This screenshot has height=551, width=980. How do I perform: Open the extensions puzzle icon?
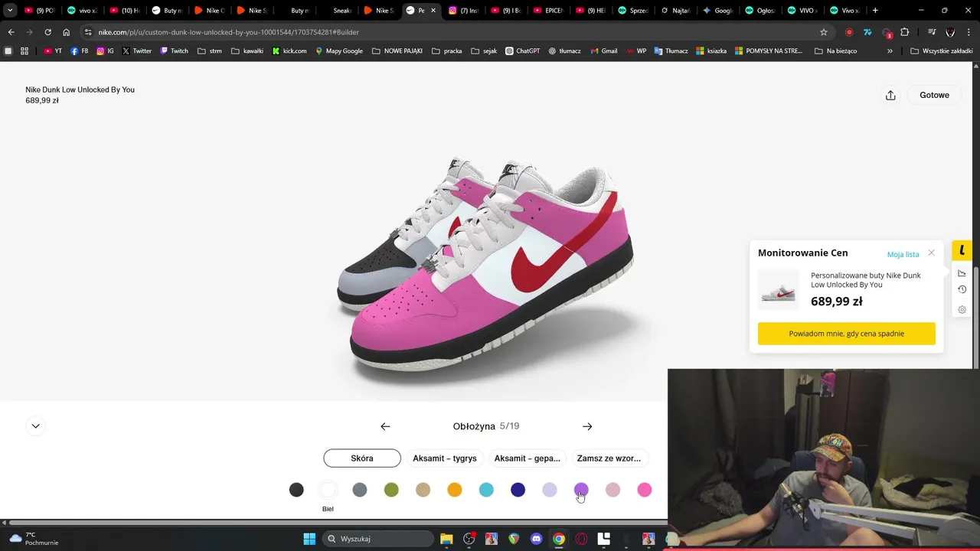click(x=905, y=32)
